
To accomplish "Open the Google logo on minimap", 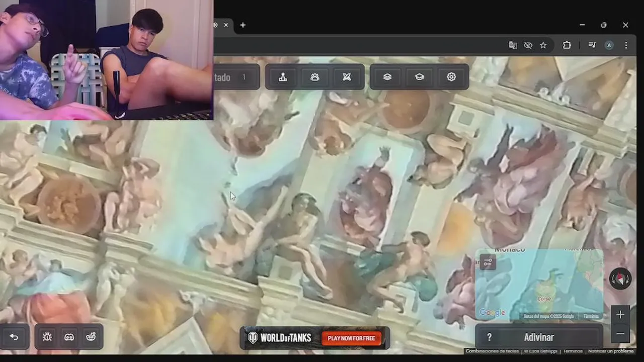I will pos(492,313).
